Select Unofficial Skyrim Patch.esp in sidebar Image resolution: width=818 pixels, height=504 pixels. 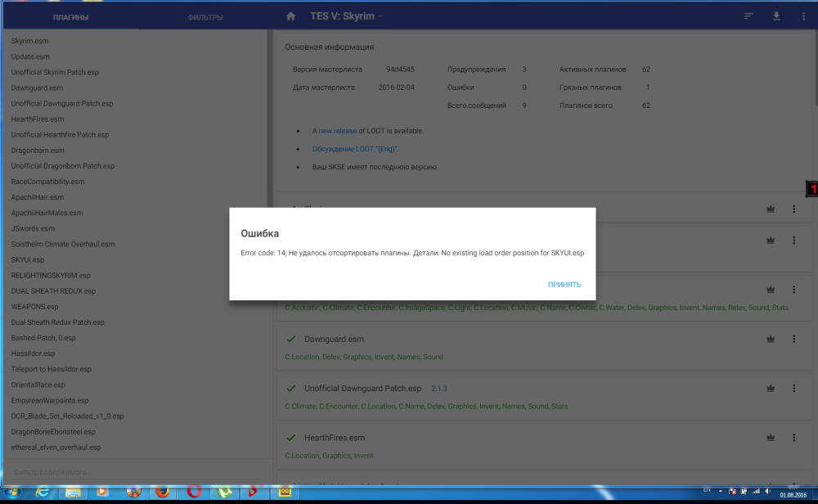[x=55, y=72]
